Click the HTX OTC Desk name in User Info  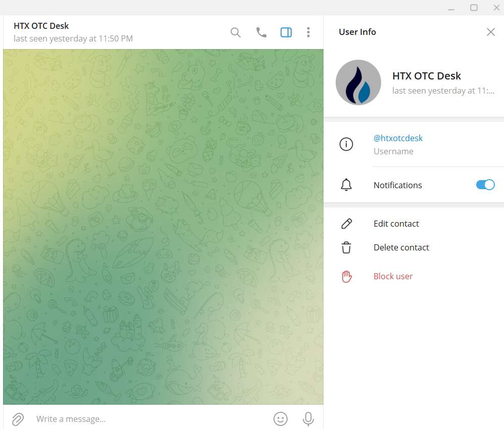click(427, 76)
